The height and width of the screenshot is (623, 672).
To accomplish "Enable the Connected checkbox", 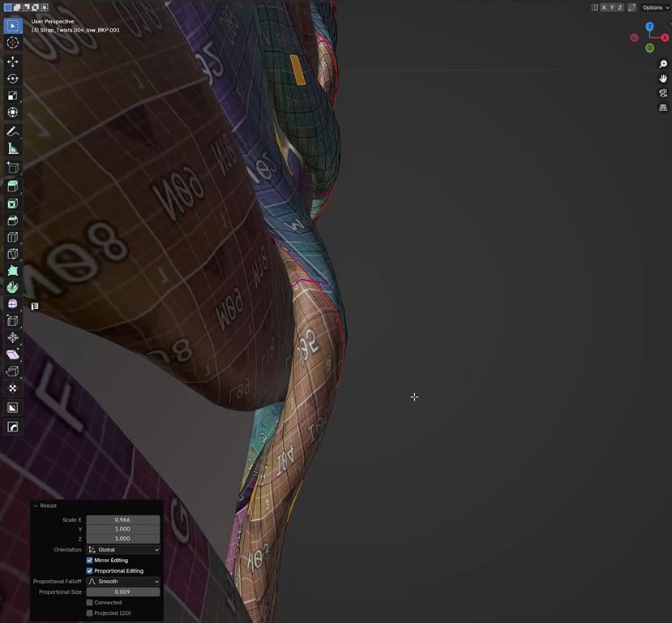I will coord(89,603).
